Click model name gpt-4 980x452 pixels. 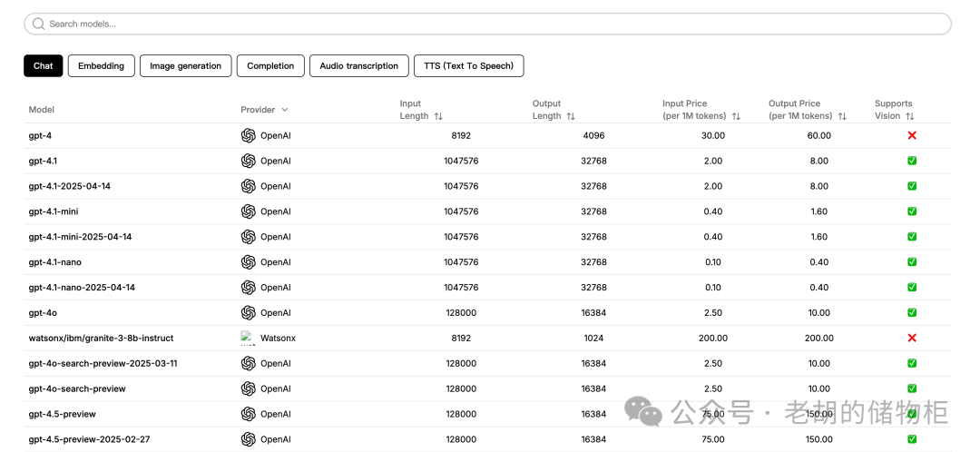click(40, 135)
